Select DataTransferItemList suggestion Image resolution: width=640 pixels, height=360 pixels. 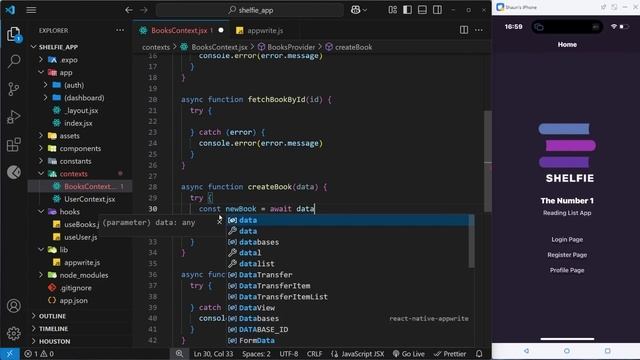tap(348, 297)
